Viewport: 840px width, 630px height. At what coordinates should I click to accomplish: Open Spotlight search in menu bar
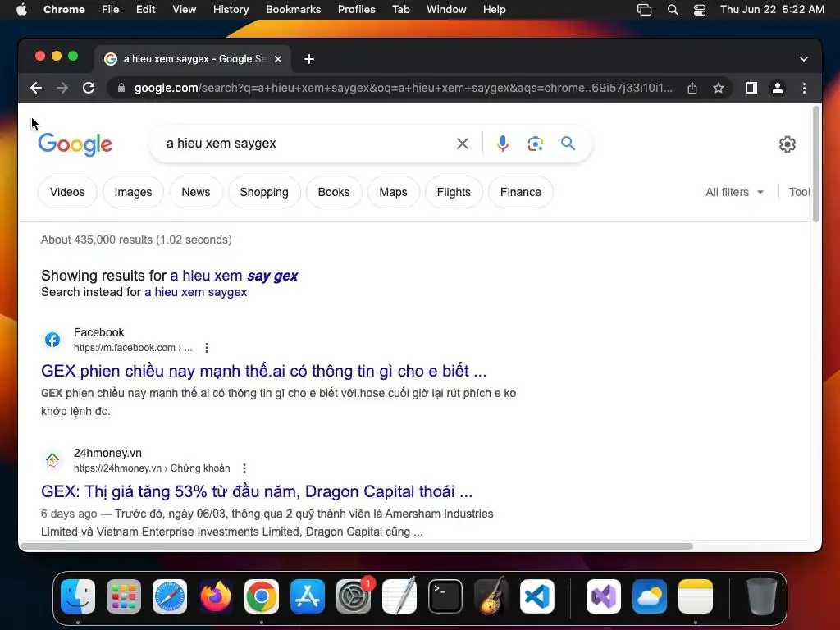673,10
